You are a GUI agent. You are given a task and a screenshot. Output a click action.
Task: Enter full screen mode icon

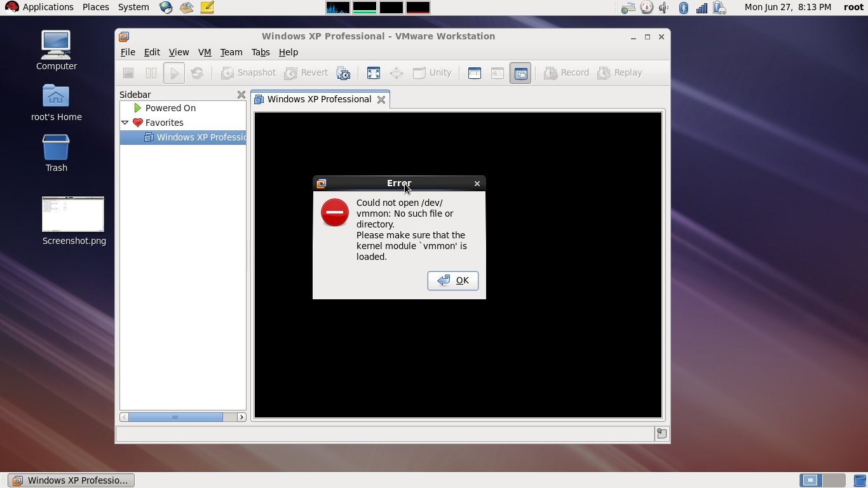coord(374,73)
